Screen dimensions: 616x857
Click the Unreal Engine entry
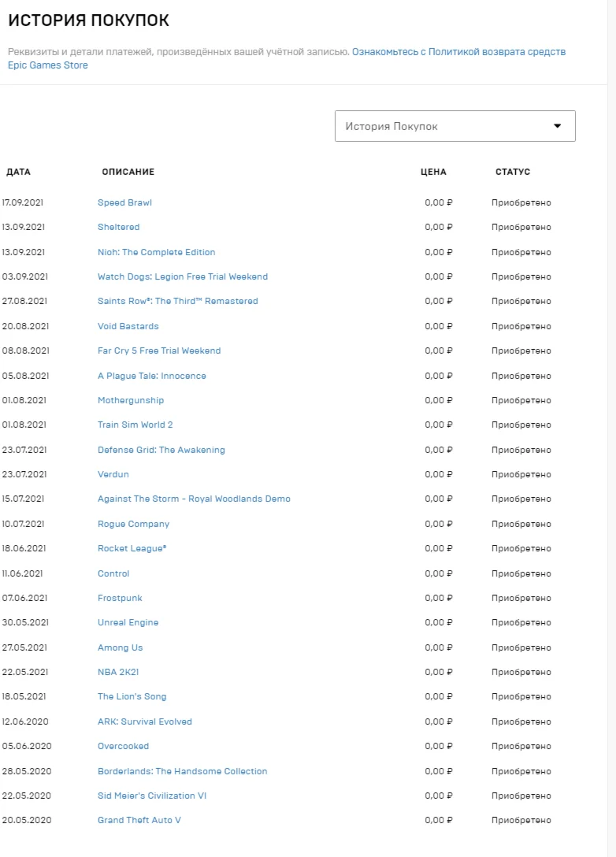128,622
